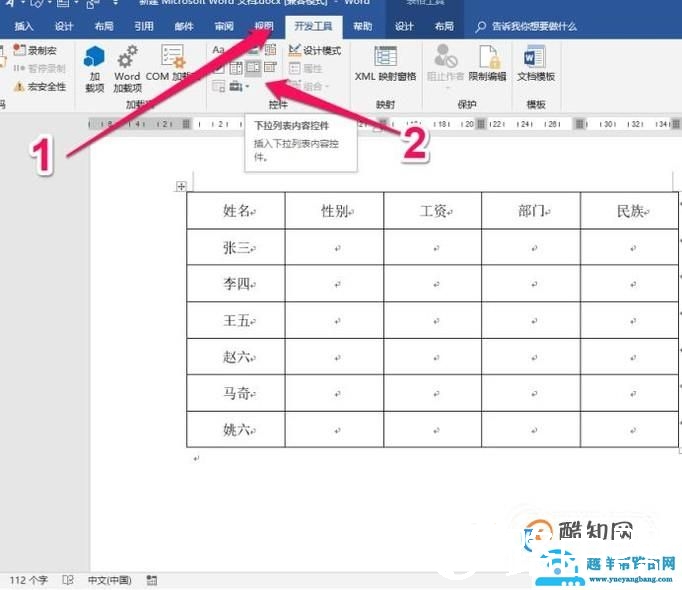The image size is (682, 590).
Task: Open Macro Security (宏安全性)
Action: point(40,87)
